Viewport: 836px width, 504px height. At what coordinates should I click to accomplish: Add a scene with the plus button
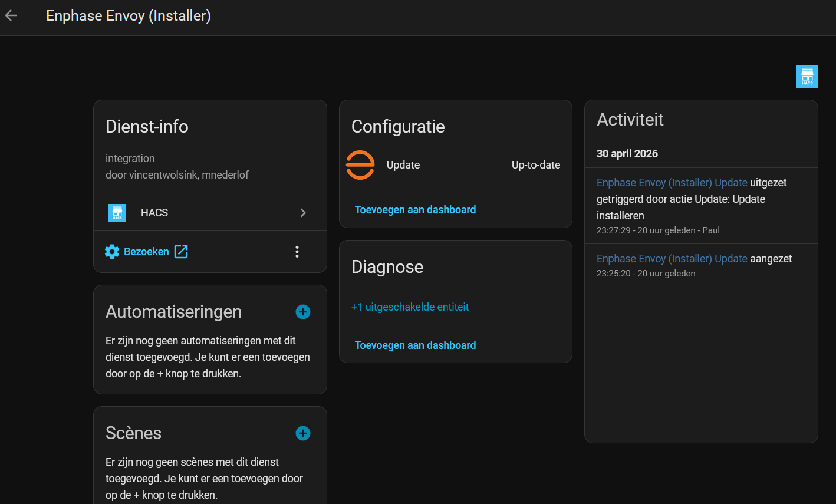pos(303,433)
